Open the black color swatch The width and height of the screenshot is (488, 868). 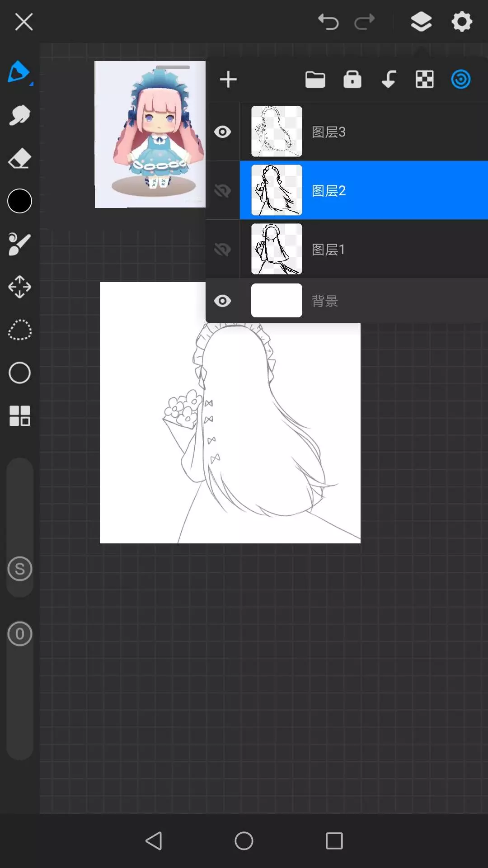click(19, 201)
